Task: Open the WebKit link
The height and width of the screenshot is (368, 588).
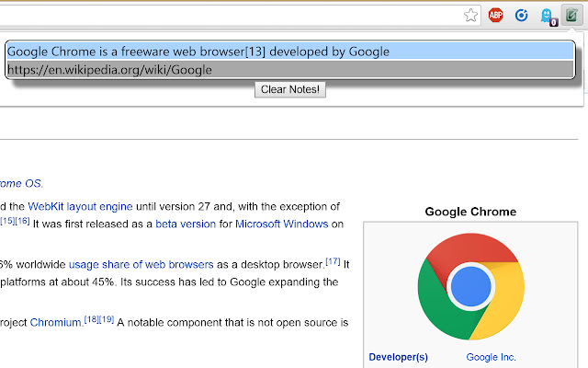Action: [46, 206]
